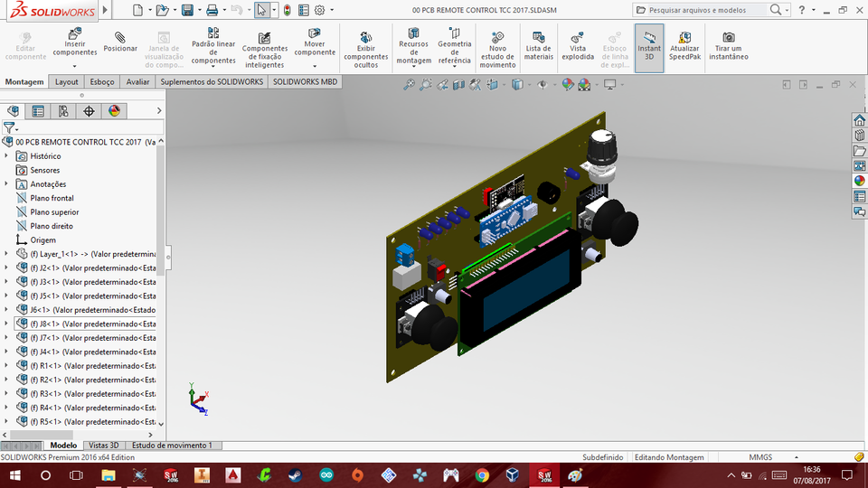Viewport: 868px width, 488px height.
Task: Expand more FeatureManager tabs arrow
Action: click(x=159, y=111)
